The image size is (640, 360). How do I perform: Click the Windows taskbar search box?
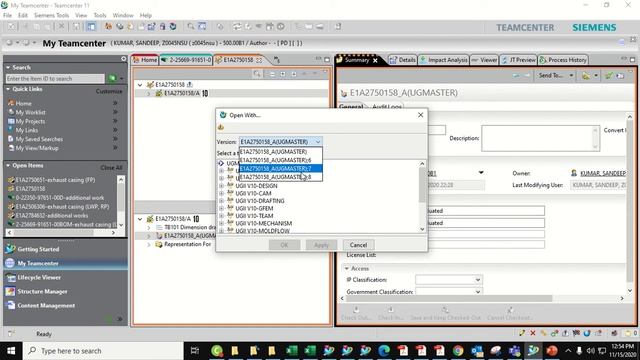coord(103,351)
